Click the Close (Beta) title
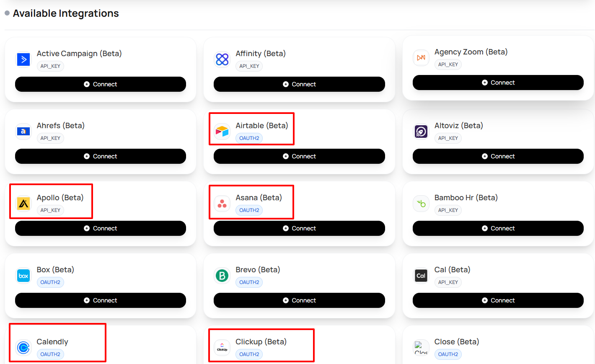The image size is (595, 364). (x=457, y=342)
